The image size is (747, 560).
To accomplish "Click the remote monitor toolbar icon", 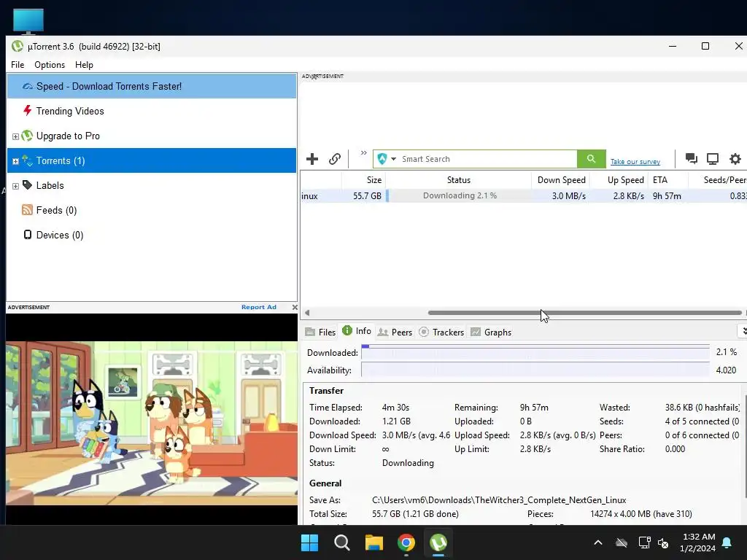I will pyautogui.click(x=713, y=158).
